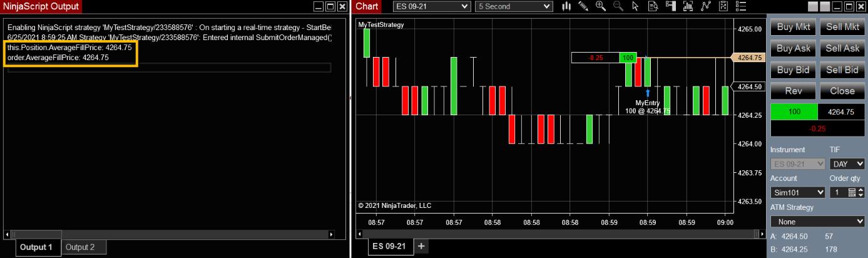This screenshot has height=258, width=868.
Task: Click the order.AverageFillPrice output line
Action: pyautogui.click(x=58, y=57)
